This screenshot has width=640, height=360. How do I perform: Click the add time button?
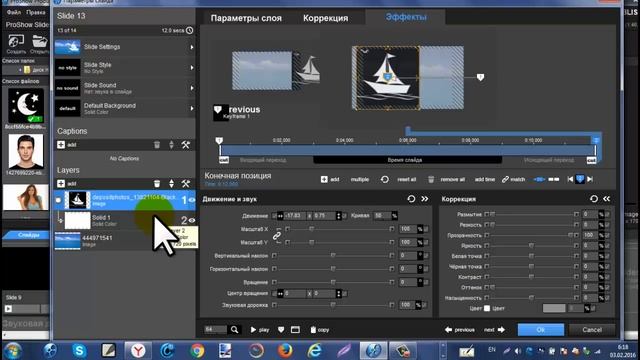click(484, 179)
